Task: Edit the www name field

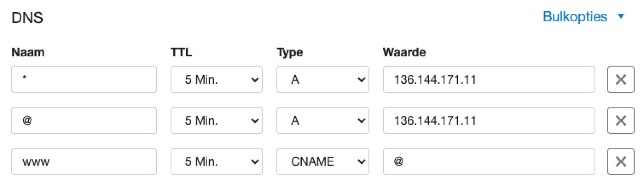Action: coord(84,161)
